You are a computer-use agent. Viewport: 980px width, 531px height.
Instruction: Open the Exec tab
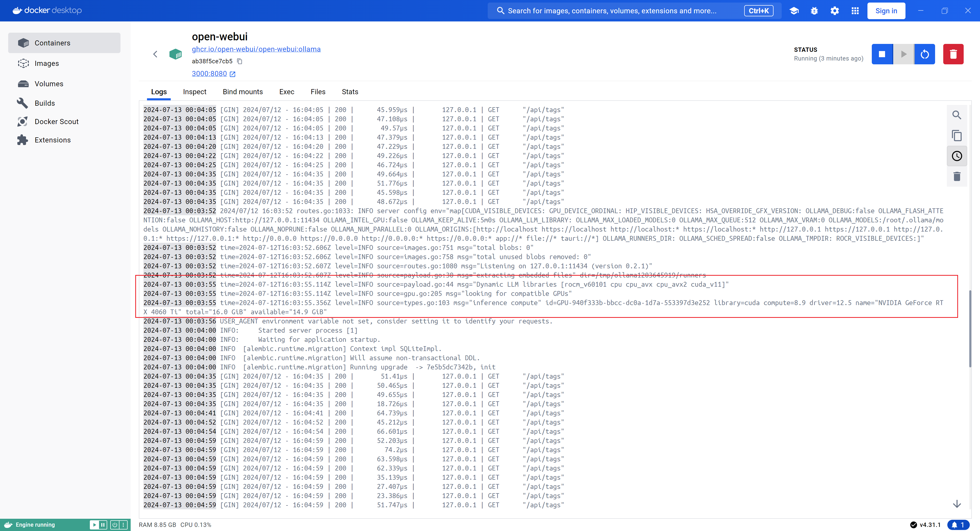[x=286, y=92]
